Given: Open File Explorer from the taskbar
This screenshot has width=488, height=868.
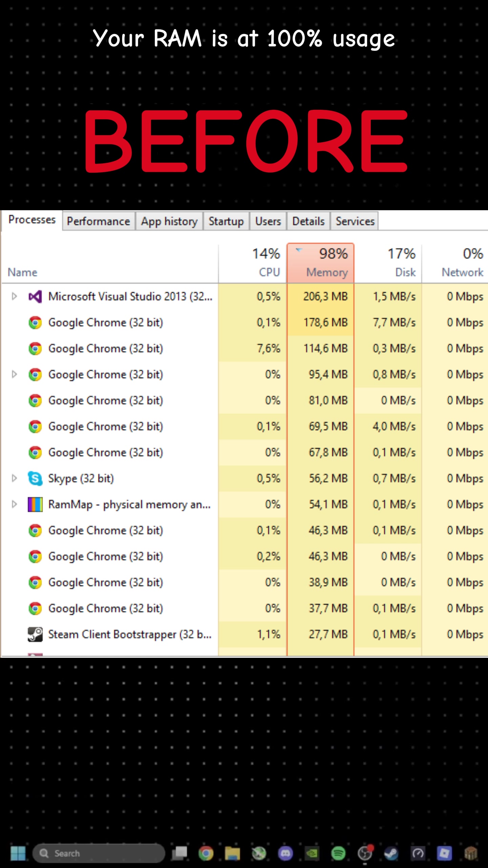Looking at the screenshot, I should coord(232,853).
